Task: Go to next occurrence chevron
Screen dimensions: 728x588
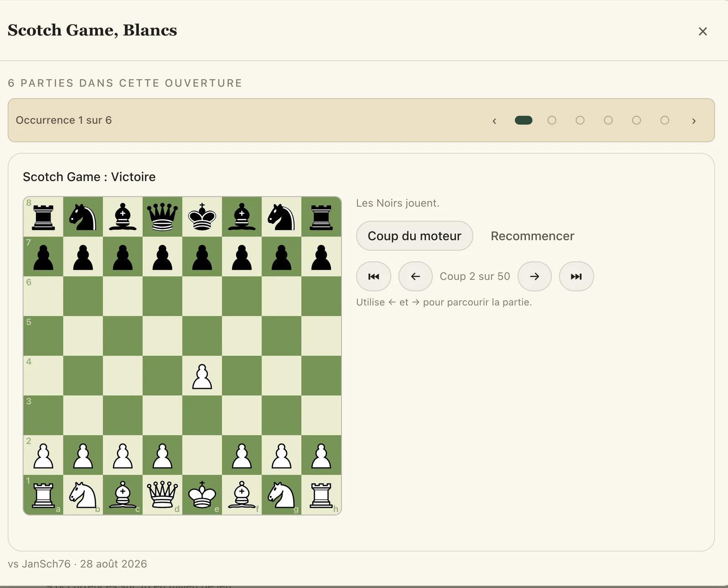Action: point(693,121)
